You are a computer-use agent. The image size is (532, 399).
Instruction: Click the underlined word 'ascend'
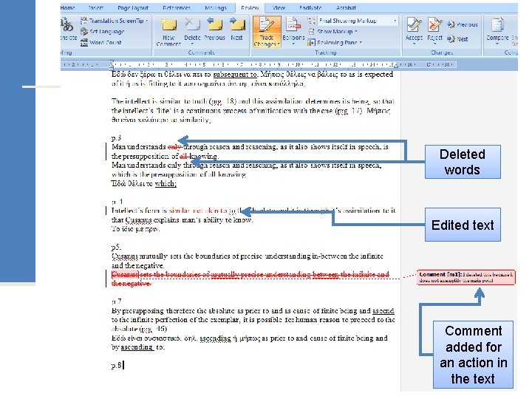pos(383,311)
